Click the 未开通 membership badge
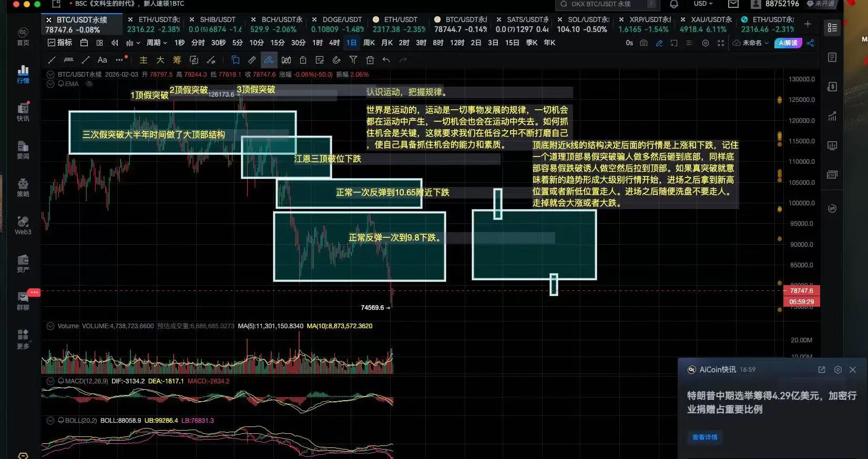Viewport: 868px width, 459px height. click(x=821, y=4)
